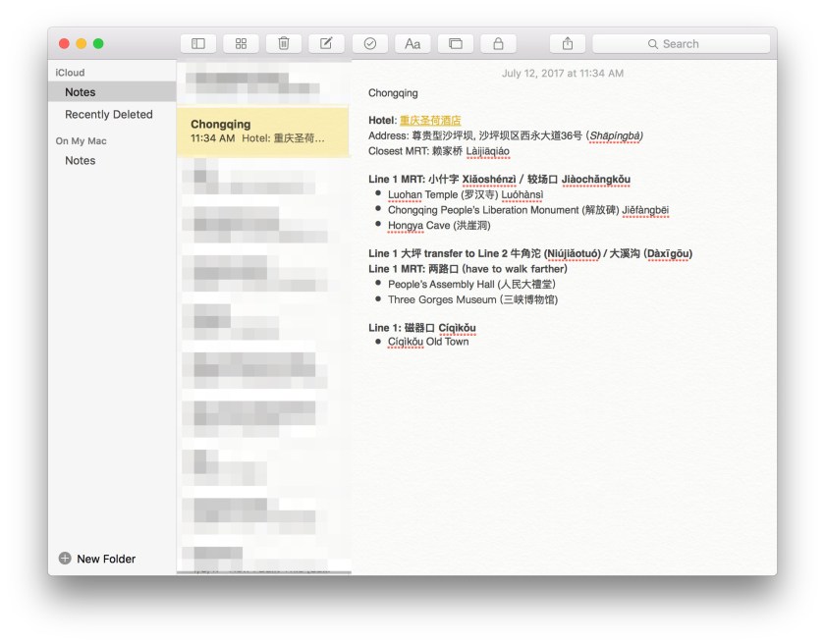Click the misspelled word Hongya

pyautogui.click(x=405, y=226)
